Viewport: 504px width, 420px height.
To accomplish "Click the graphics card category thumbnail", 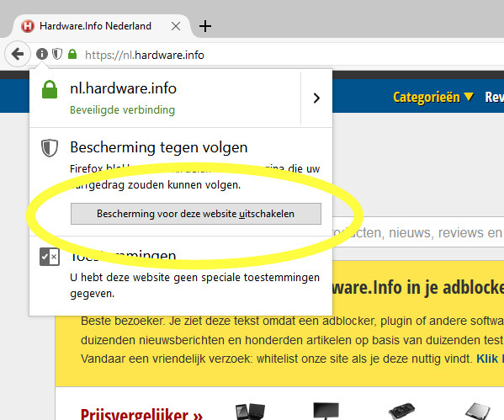I will point(402,412).
